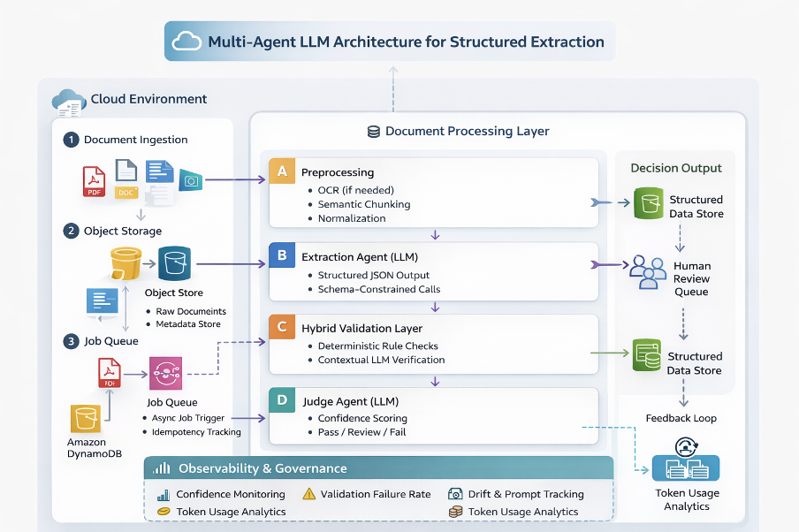
Task: Click the 'Structured JSON Output' bullet
Action: (374, 275)
